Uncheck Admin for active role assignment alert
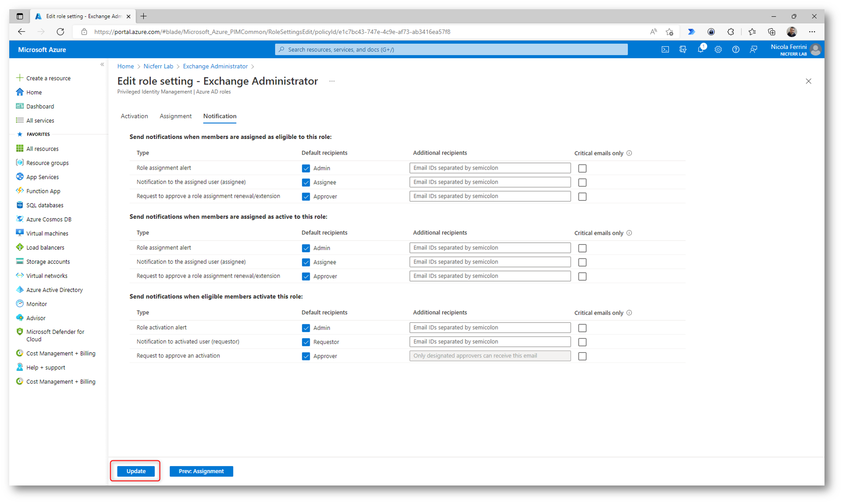The image size is (843, 504). point(306,248)
